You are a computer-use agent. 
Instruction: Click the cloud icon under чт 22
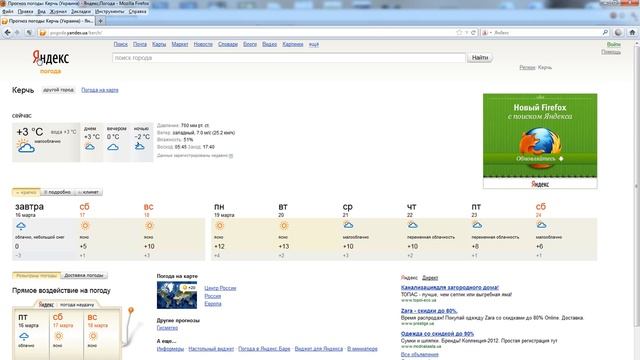click(x=413, y=225)
